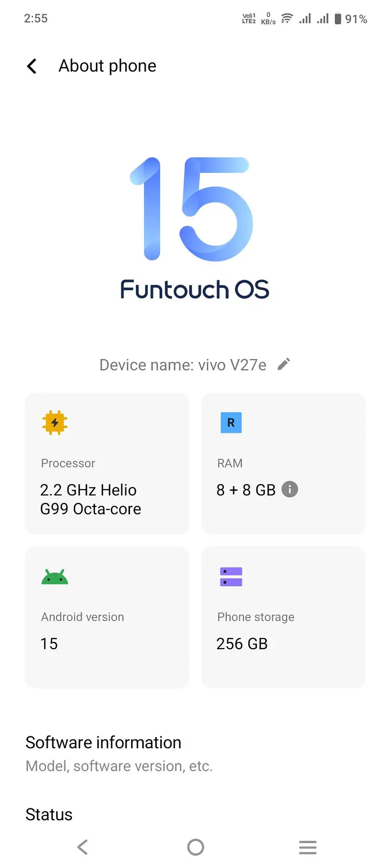
Task: Tap the Device name vivo V27e text
Action: click(x=183, y=365)
